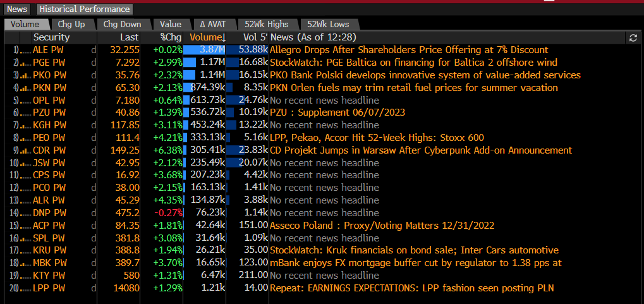
Task: Click the Historical Performance button
Action: tap(85, 9)
